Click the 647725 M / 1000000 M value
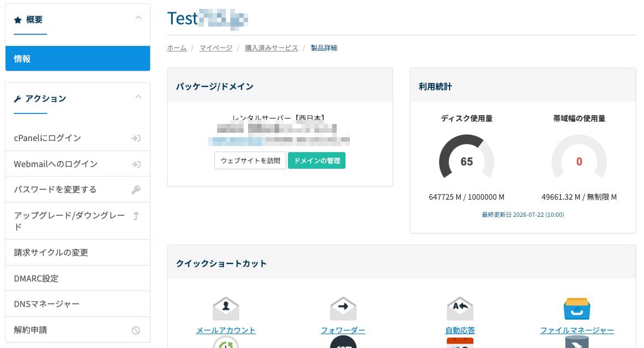Screen dimensions: 644x348 tap(467, 197)
